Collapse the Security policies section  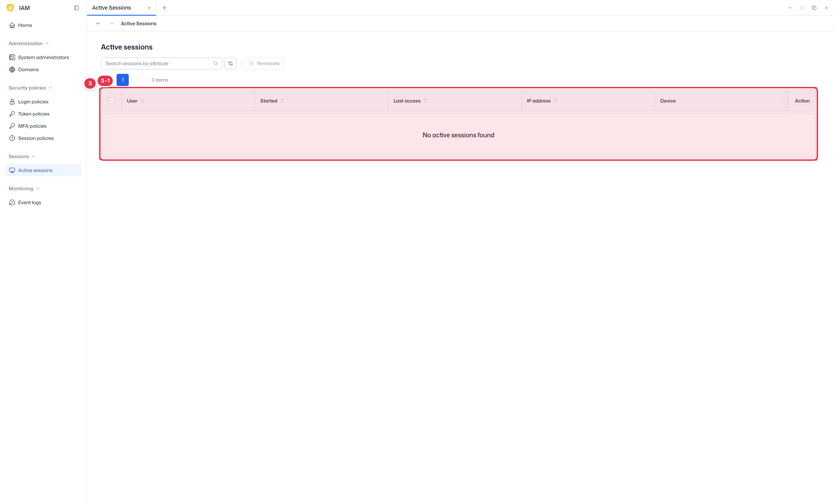pos(30,88)
